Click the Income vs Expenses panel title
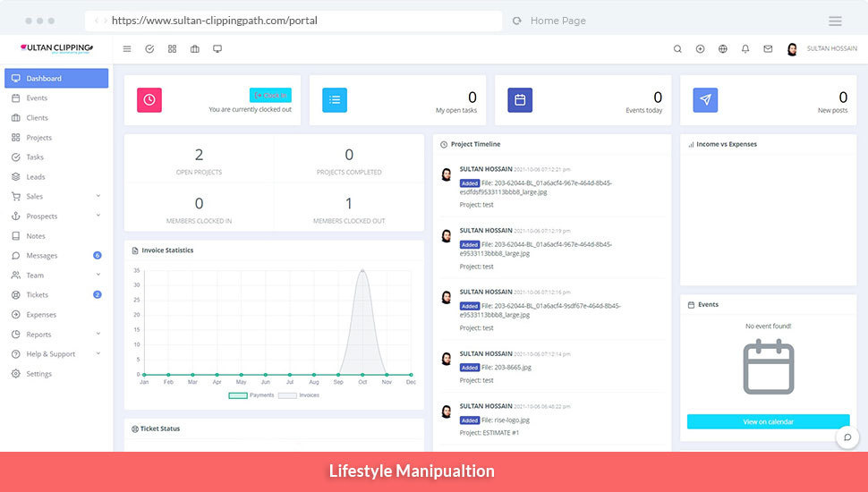The height and width of the screenshot is (492, 868). click(727, 144)
